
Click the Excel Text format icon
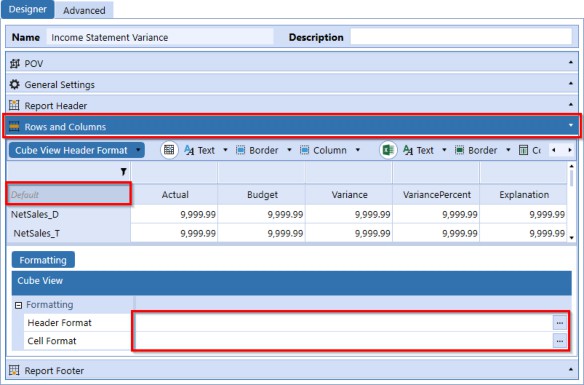(408, 150)
